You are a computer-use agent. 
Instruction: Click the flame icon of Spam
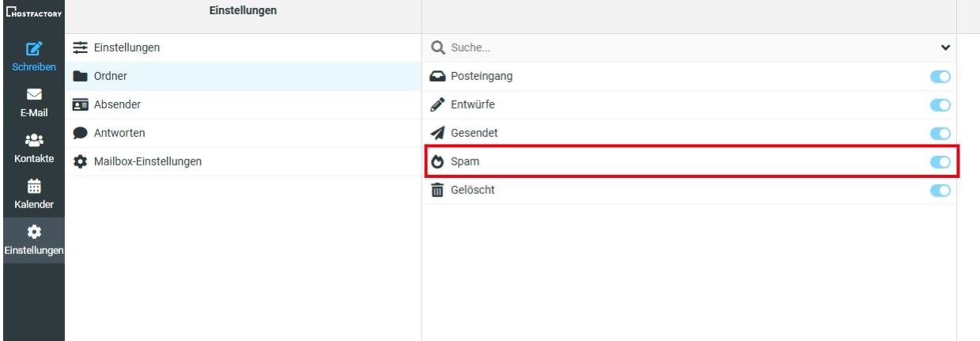point(437,161)
